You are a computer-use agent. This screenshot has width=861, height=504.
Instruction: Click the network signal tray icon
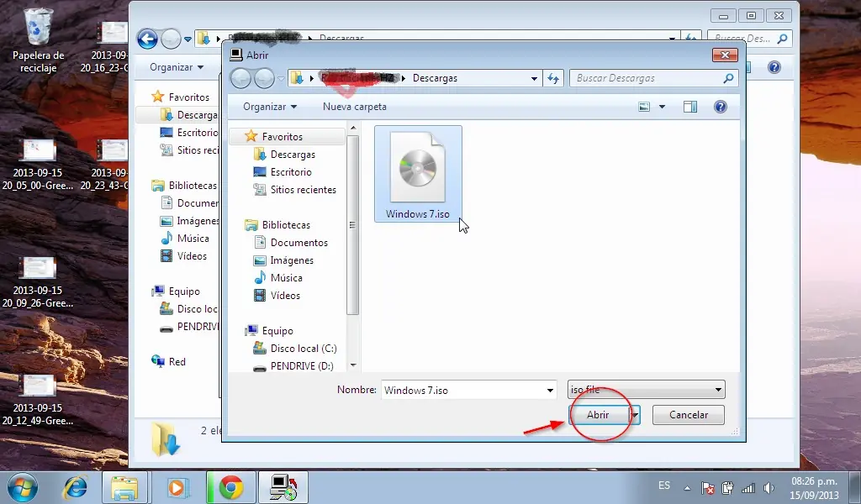click(x=747, y=487)
